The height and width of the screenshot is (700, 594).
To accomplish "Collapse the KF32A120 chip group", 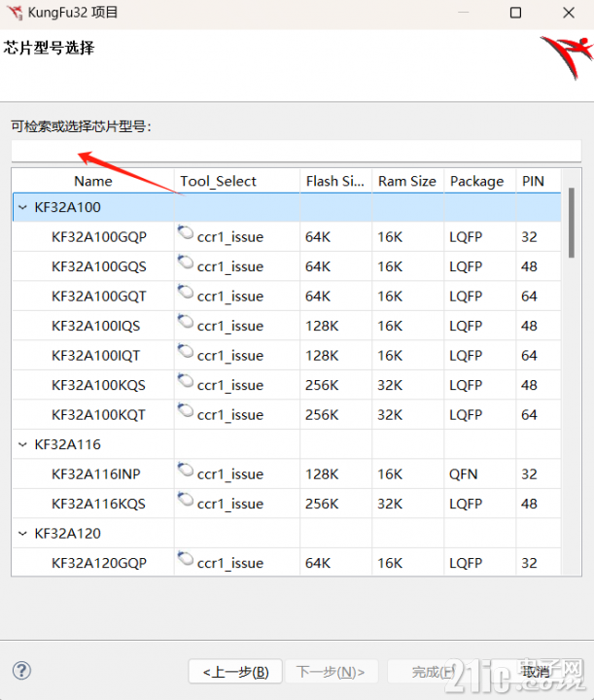I will tap(22, 533).
